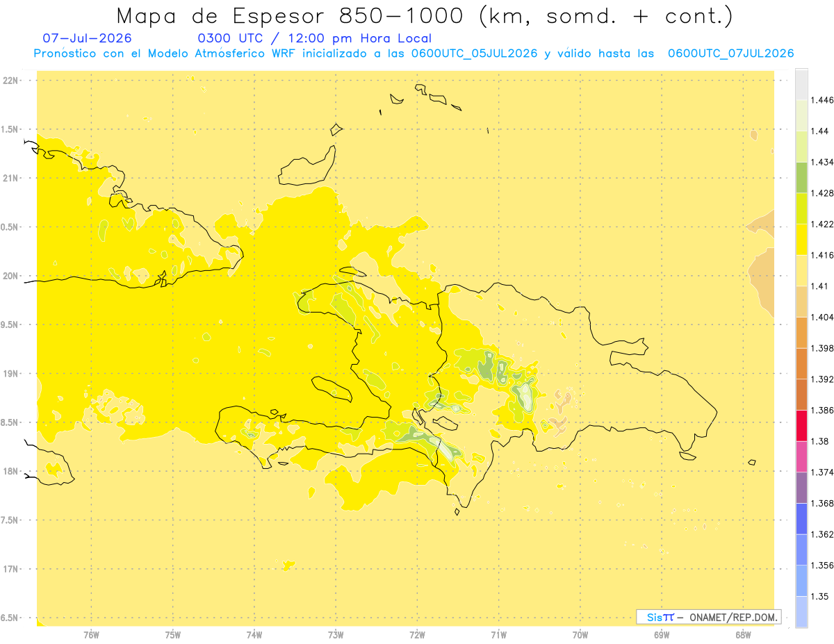Click the 1.368 colorbar value
Screen dimensions: 834x644
tap(822, 503)
